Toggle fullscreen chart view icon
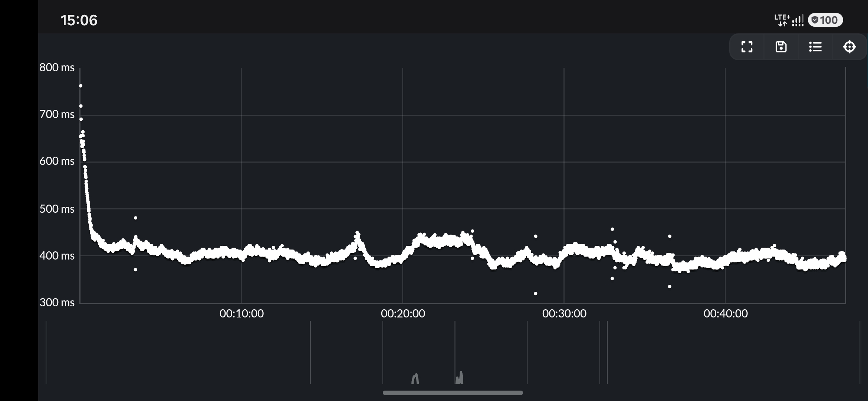Viewport: 868px width, 401px height. pos(747,47)
